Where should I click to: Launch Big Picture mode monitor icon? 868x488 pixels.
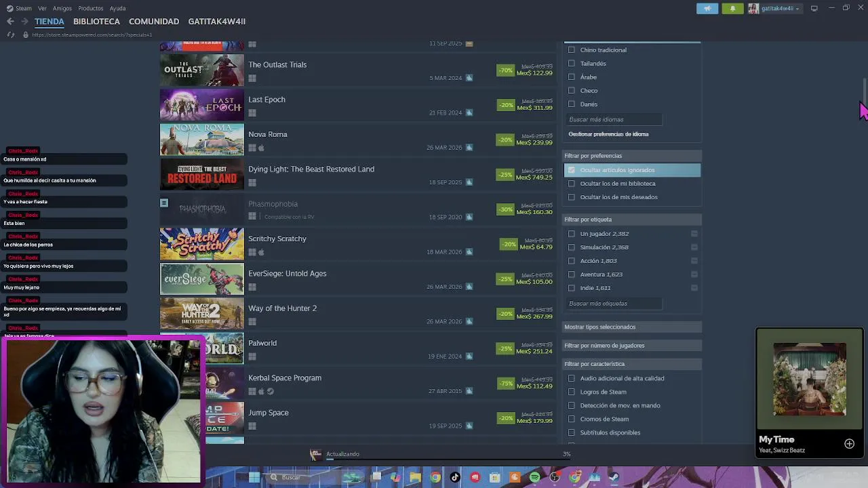point(814,8)
